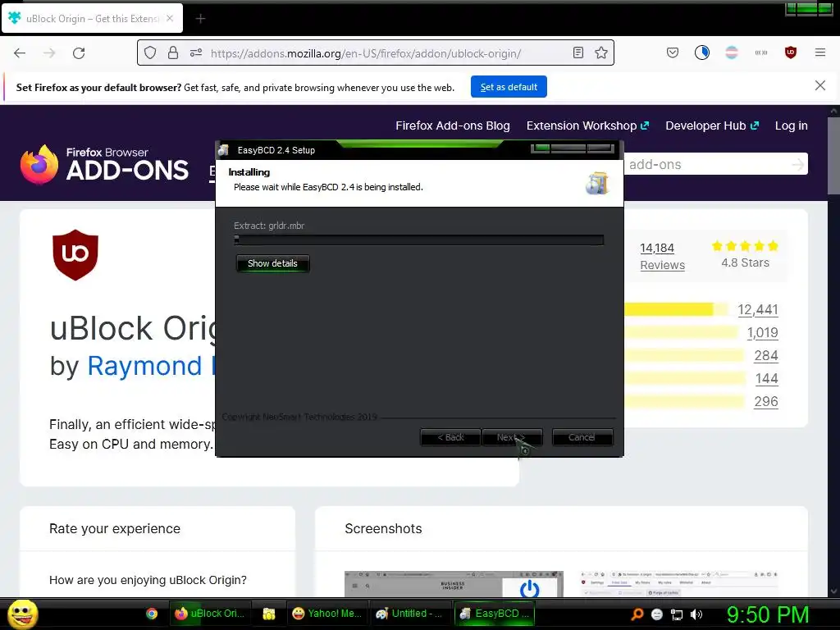The image size is (840, 630).
Task: Click the orange search tray icon
Action: pyautogui.click(x=637, y=614)
